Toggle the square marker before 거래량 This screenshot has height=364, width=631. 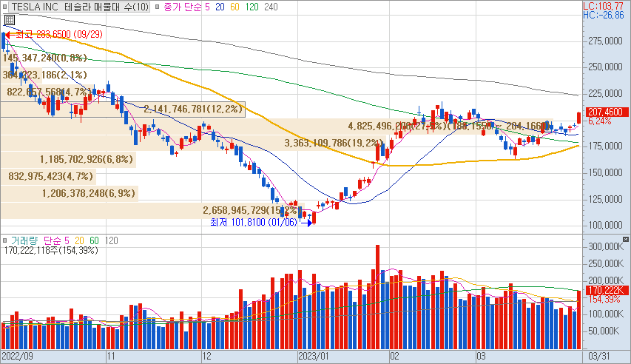(x=5, y=240)
